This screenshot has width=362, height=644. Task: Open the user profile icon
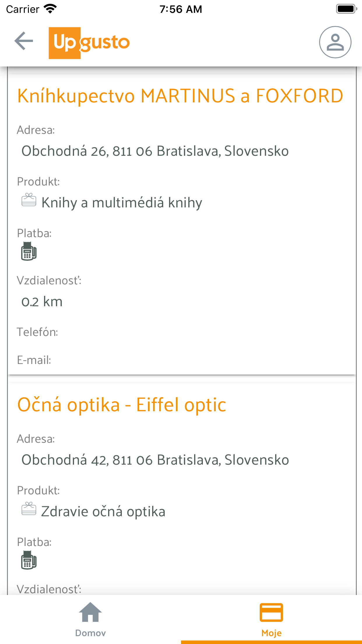click(x=335, y=42)
